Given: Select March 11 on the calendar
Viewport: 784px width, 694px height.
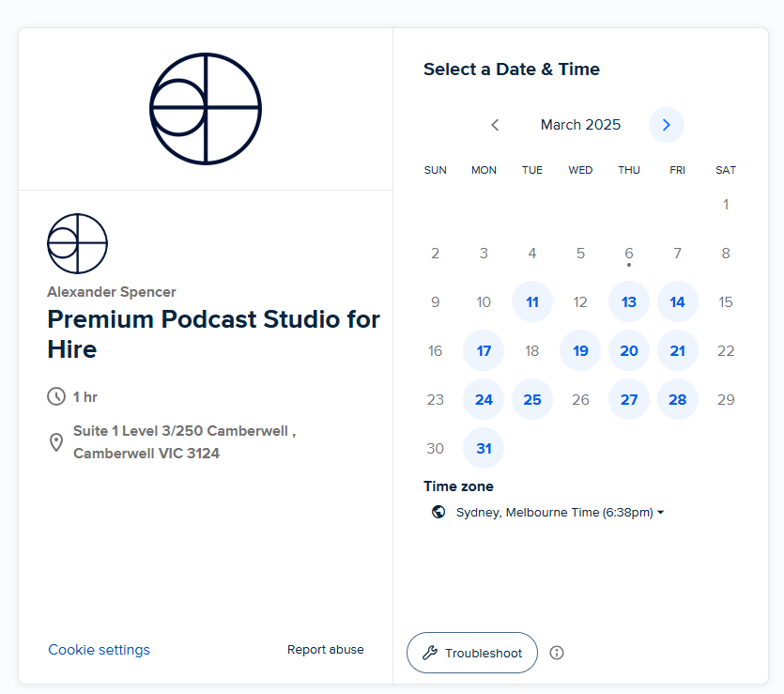Looking at the screenshot, I should [x=532, y=302].
